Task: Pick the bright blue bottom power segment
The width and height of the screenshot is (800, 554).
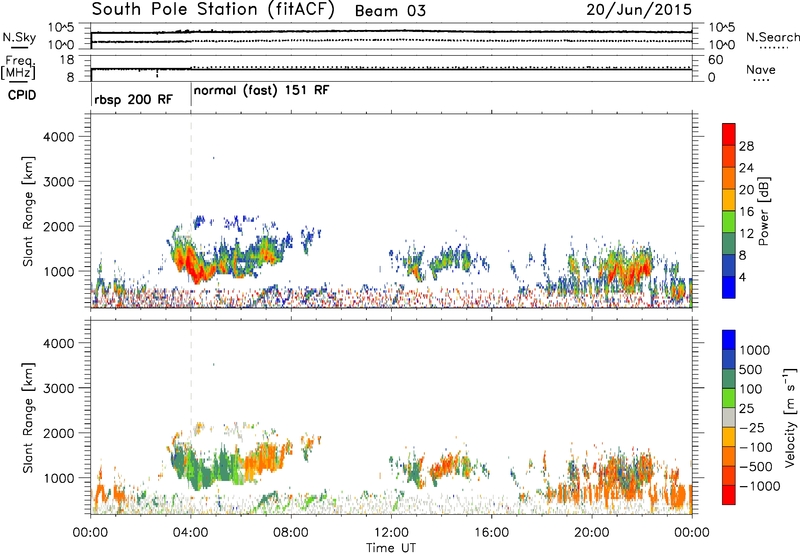Action: coord(729,287)
